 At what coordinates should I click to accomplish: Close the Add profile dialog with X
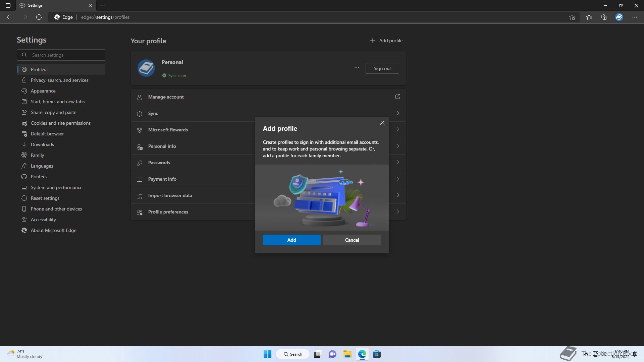(x=382, y=123)
